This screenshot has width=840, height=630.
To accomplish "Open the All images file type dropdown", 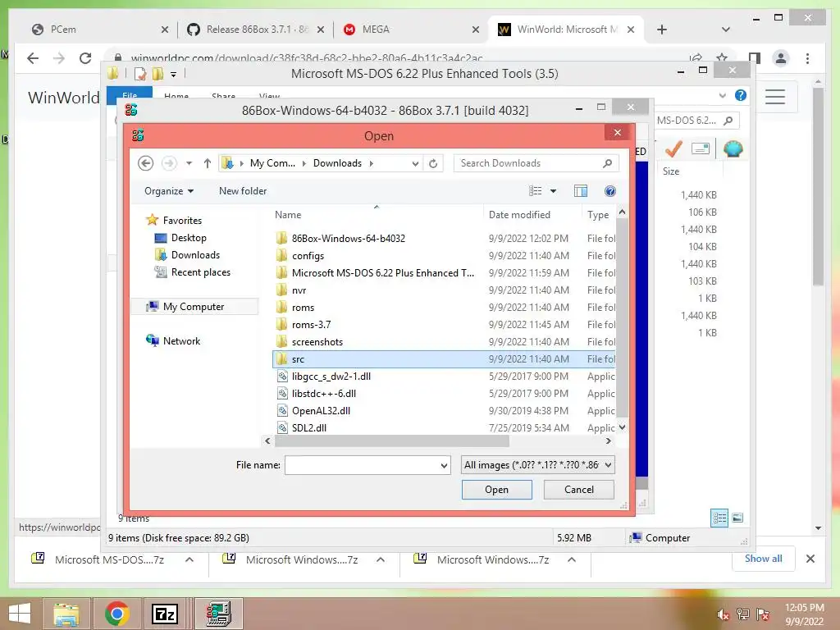I will tap(537, 465).
